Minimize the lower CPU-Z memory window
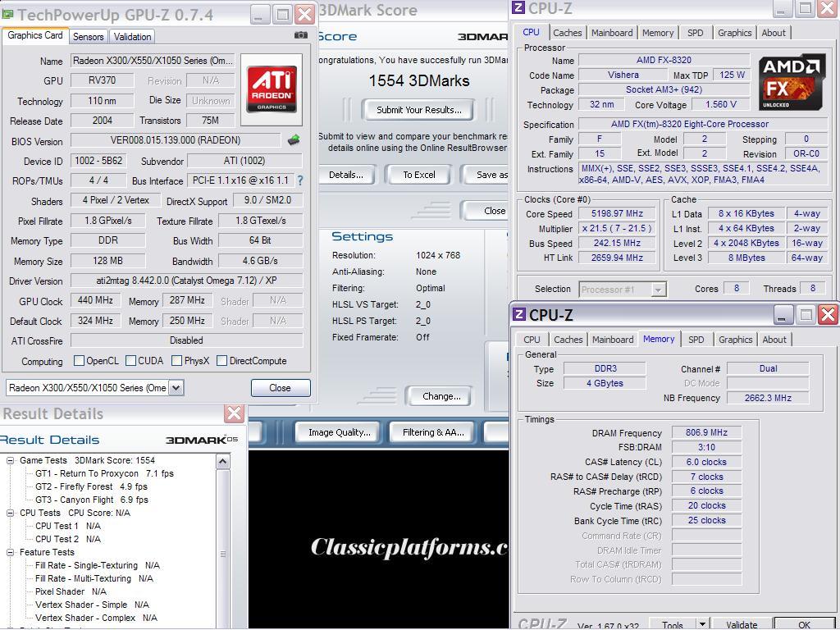Viewport: 840px width, 630px height. pos(782,314)
